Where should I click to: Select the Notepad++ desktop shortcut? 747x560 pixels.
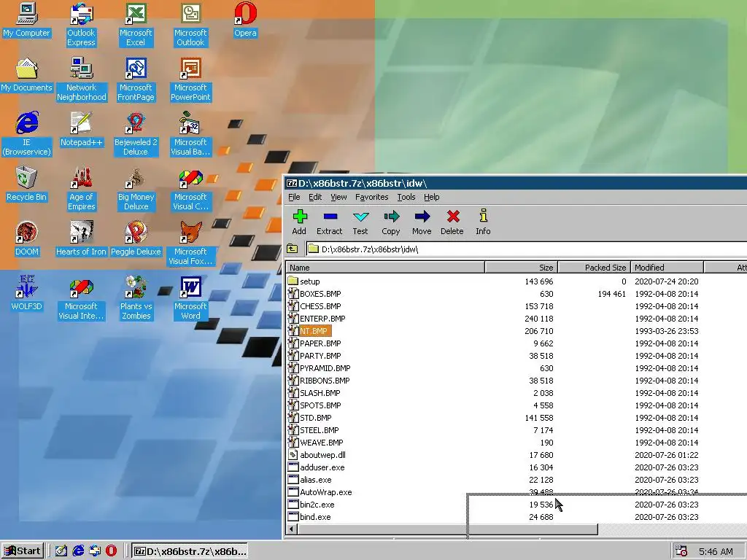tap(82, 129)
